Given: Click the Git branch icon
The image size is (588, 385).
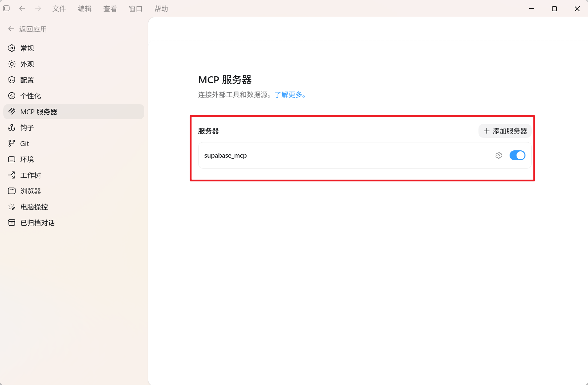Looking at the screenshot, I should 12,143.
